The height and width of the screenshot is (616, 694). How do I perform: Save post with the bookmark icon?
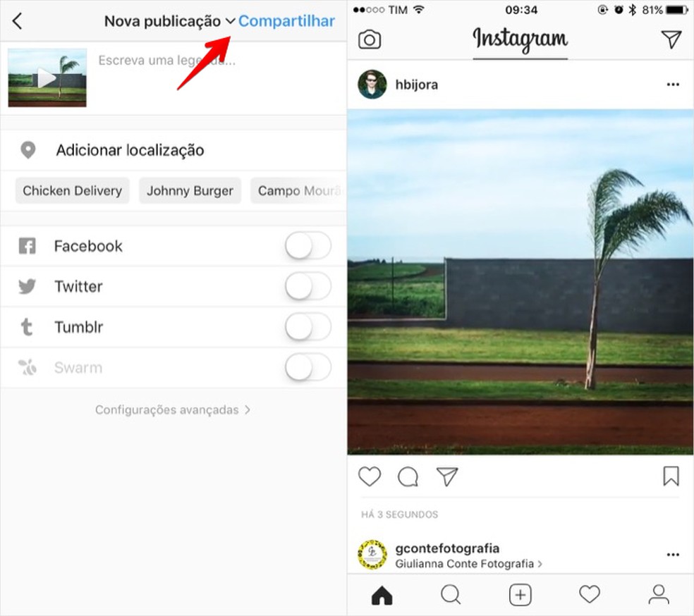(x=671, y=476)
